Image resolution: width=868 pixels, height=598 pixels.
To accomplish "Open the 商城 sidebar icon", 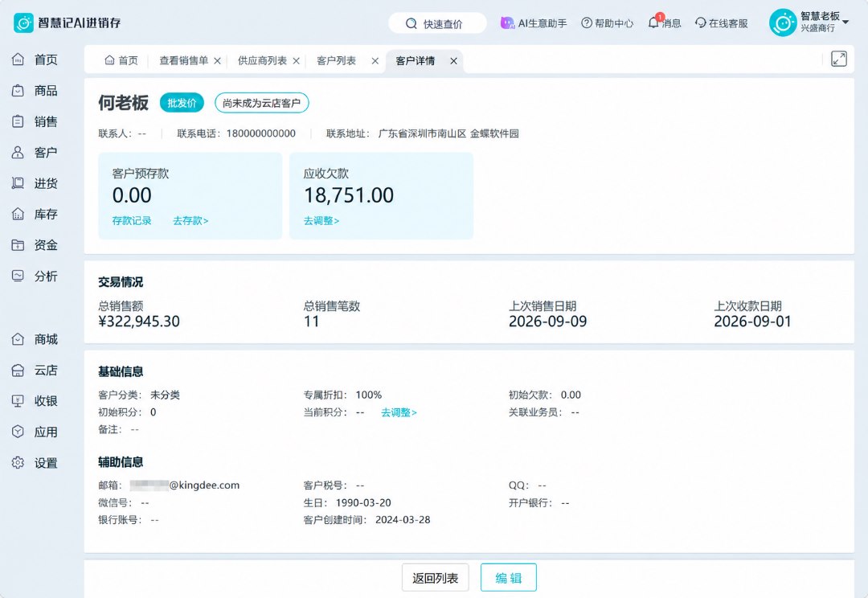I will click(x=18, y=339).
